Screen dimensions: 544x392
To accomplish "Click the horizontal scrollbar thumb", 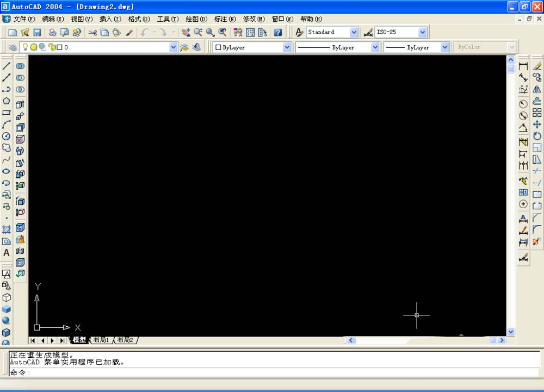I will pos(493,340).
